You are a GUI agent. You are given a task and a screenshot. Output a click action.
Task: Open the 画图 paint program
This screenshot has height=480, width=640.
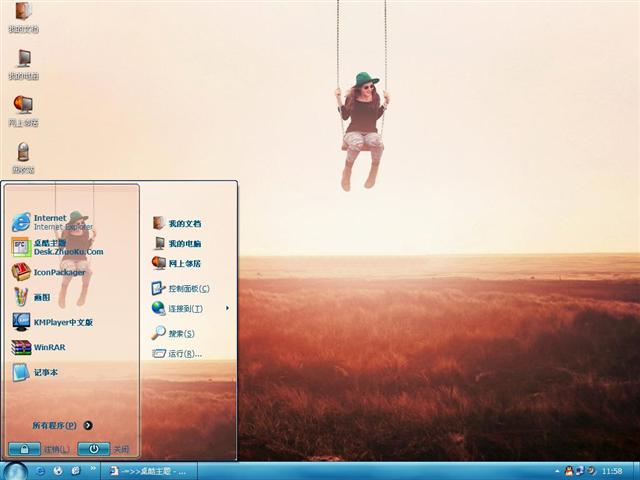[40, 297]
